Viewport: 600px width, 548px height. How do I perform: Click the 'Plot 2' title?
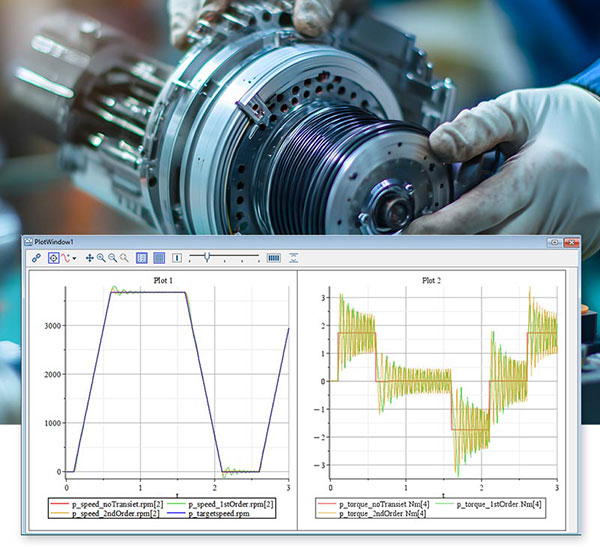[x=431, y=281]
